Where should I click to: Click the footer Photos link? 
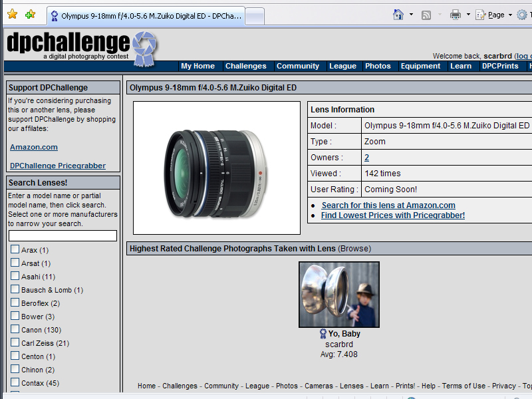(287, 386)
